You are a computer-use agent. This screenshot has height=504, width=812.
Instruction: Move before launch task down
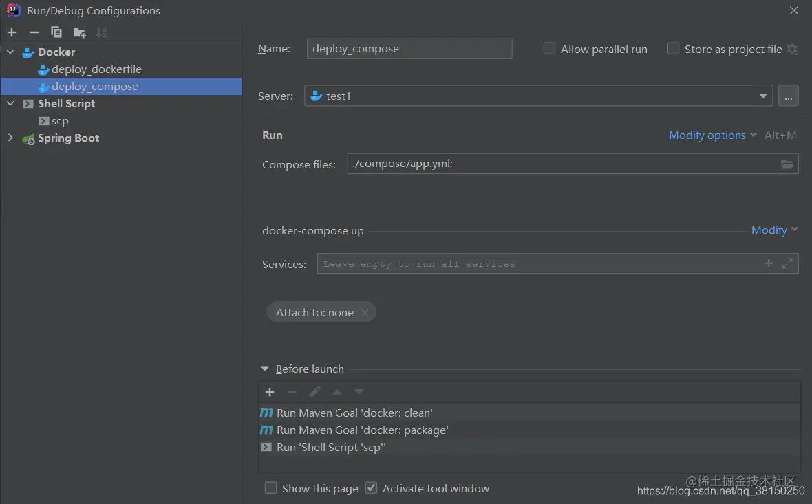(359, 392)
